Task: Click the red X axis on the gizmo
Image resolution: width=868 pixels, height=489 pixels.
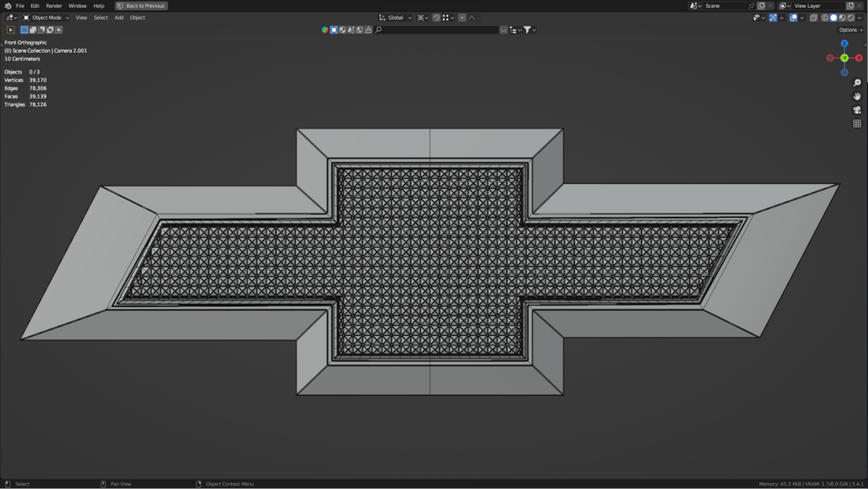Action: tap(858, 58)
